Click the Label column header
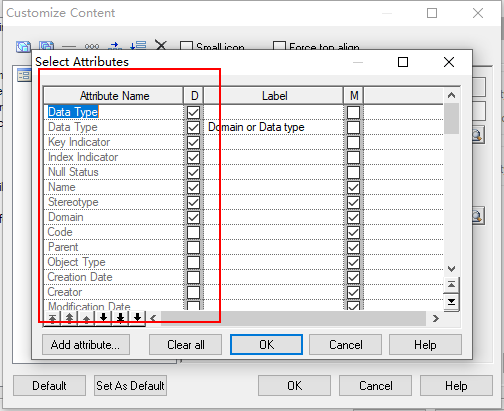The image size is (504, 411). click(274, 96)
